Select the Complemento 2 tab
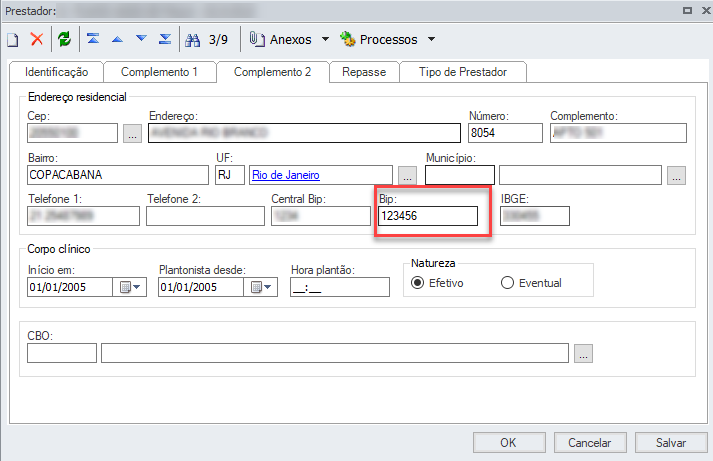Screen dimensions: 713x461 tap(272, 72)
